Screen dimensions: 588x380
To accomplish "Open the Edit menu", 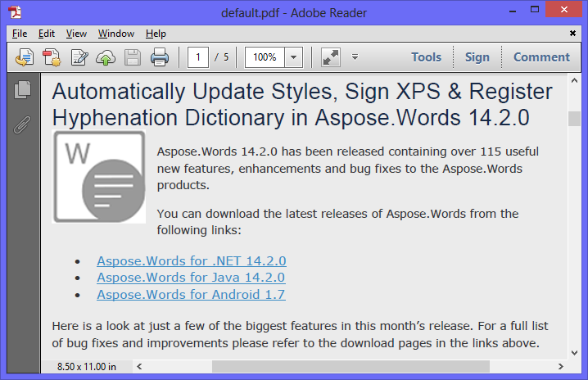I will click(47, 34).
